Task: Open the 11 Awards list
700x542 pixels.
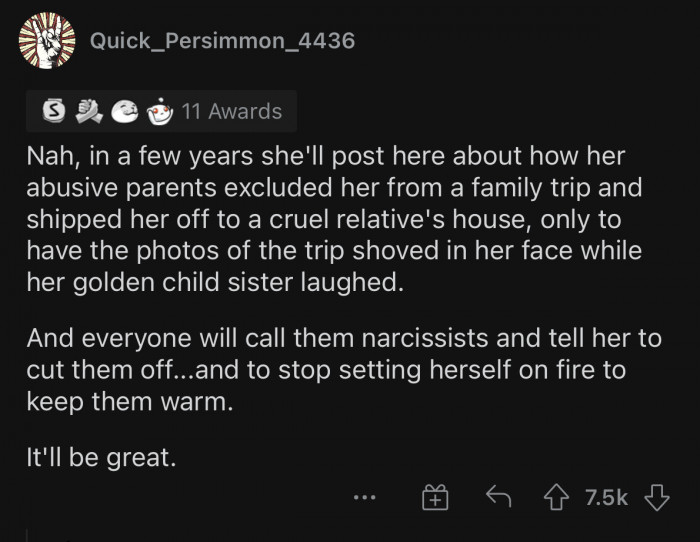Action: 232,112
